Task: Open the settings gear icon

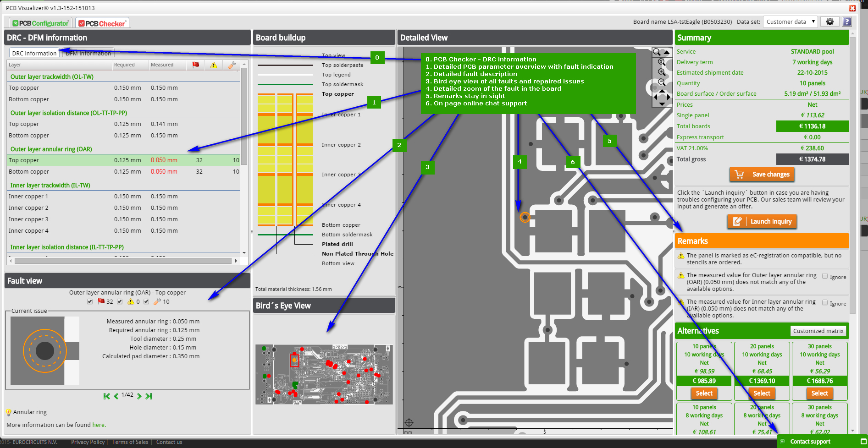Action: 829,22
